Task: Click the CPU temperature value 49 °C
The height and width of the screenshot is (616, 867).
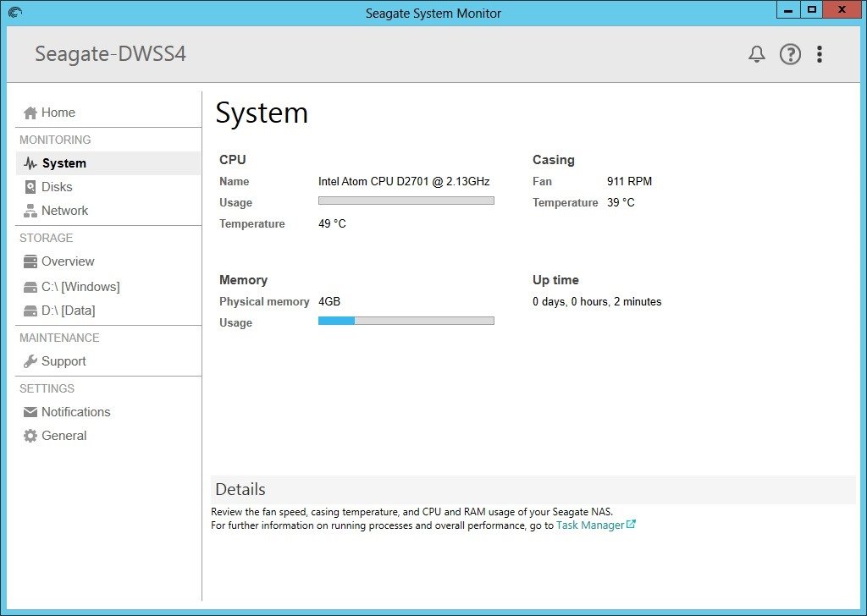Action: pyautogui.click(x=332, y=223)
